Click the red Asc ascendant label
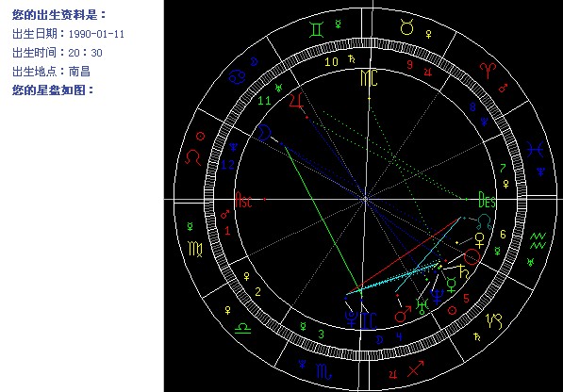The image size is (563, 392). click(x=243, y=200)
